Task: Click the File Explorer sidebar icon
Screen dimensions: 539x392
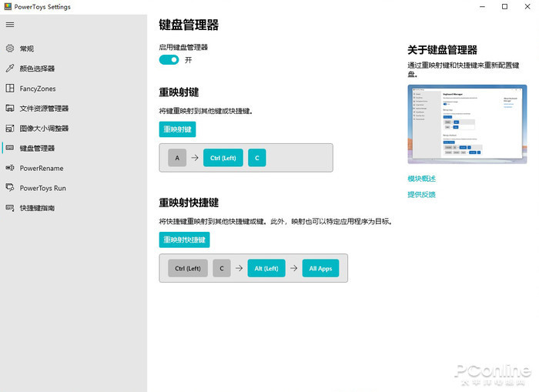Action: point(10,109)
